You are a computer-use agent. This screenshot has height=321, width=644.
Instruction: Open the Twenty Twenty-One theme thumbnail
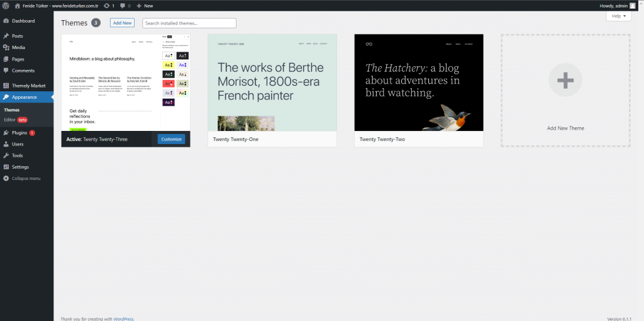point(272,82)
